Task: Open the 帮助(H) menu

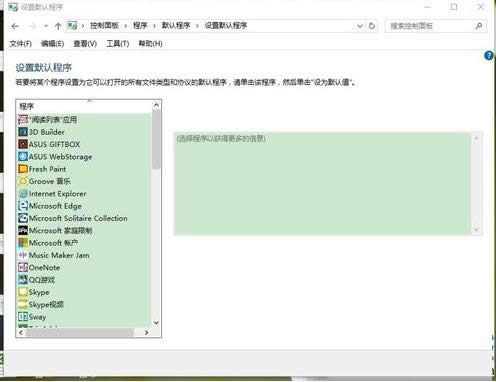Action: (150, 44)
